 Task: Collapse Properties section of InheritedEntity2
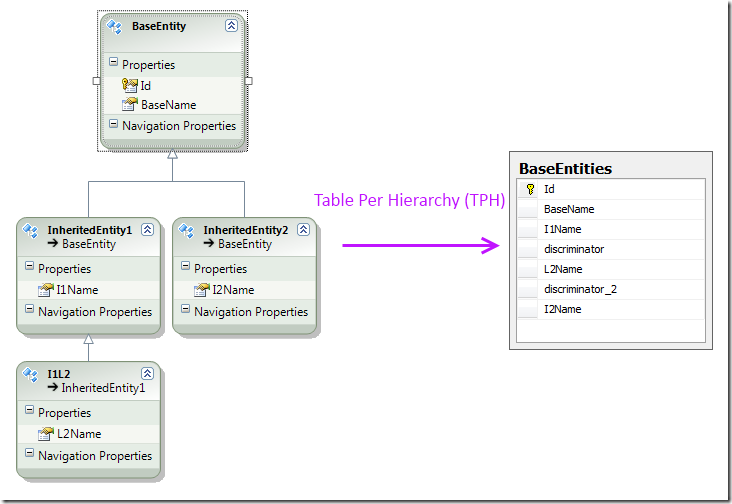(x=185, y=266)
